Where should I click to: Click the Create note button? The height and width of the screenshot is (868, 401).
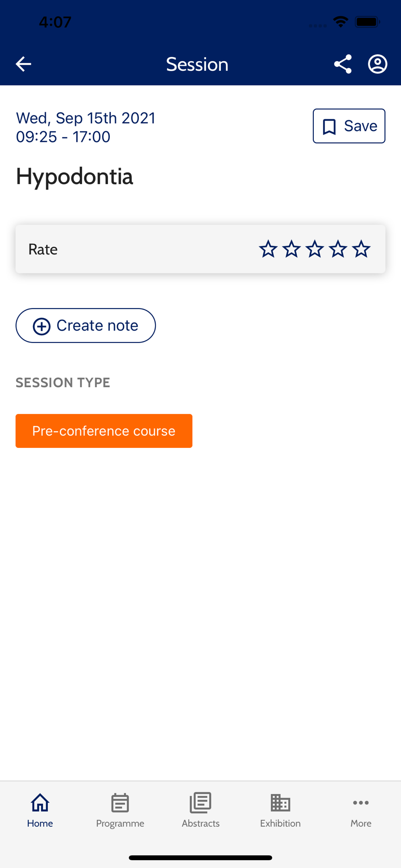click(85, 325)
